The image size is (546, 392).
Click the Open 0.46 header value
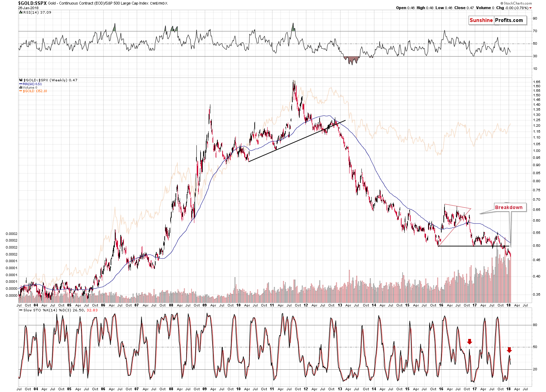click(405, 8)
